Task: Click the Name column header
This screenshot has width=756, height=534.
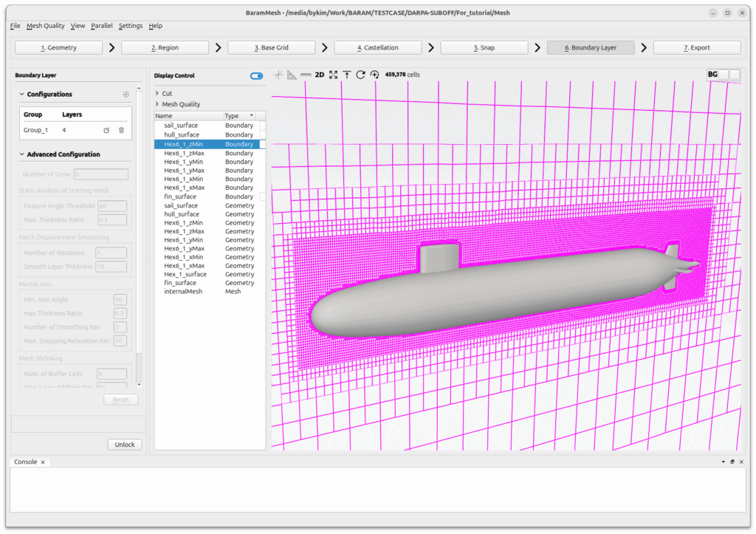Action: click(188, 116)
